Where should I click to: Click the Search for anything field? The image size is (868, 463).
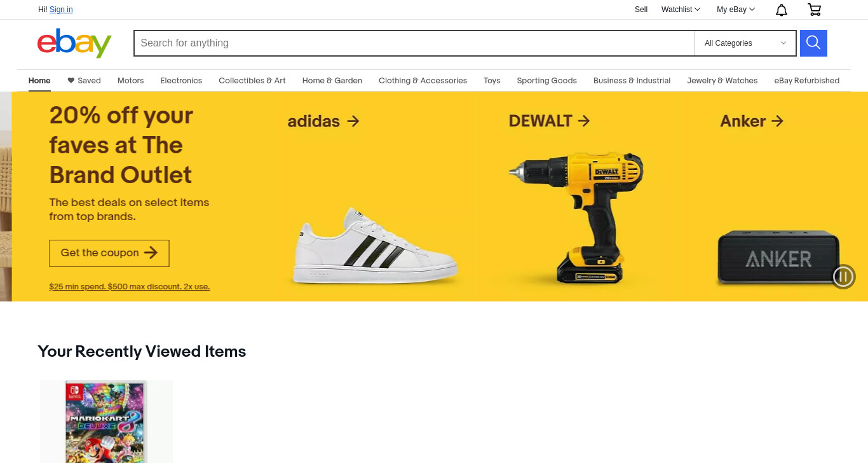[414, 43]
